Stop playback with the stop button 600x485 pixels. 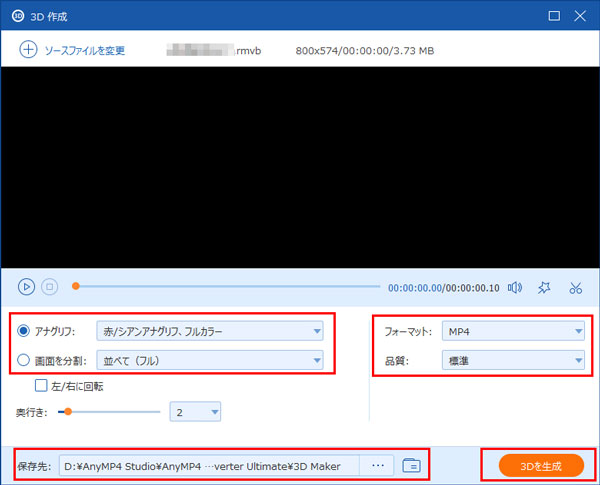(x=49, y=287)
